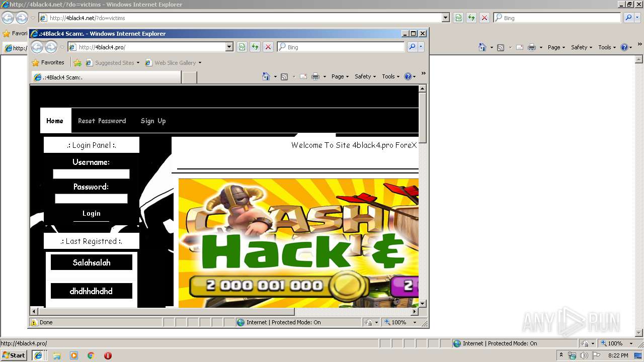Expand Home button dropdown in front window
Screen dimensions: 644x362
(x=275, y=76)
